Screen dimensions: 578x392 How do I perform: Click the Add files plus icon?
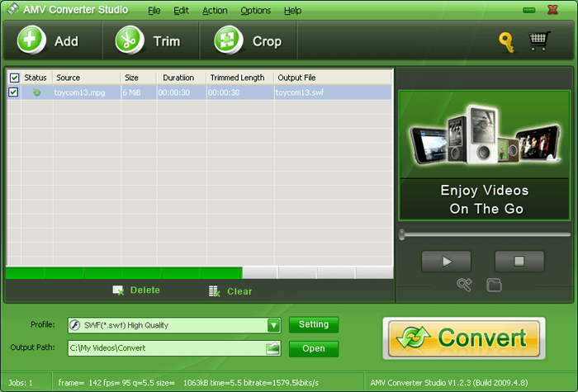[31, 40]
